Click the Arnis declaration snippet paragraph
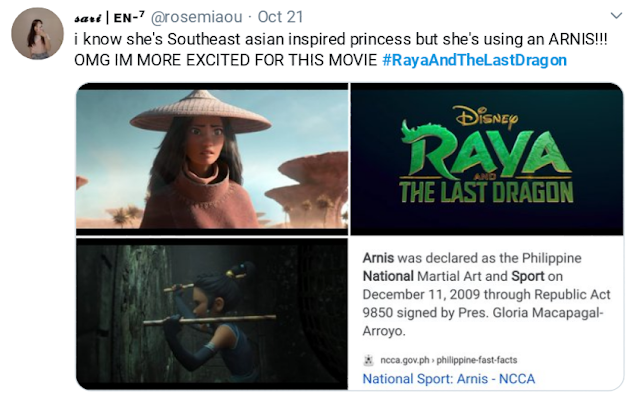The height and width of the screenshot is (395, 640). [x=486, y=294]
